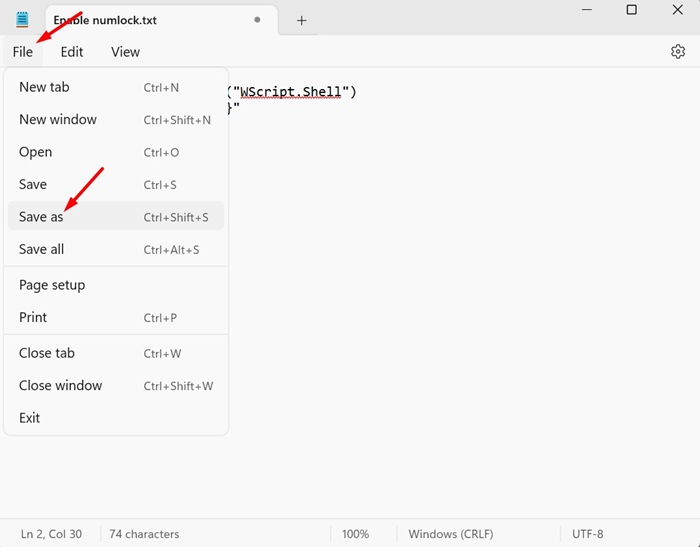Open the Edit menu
Screen dimensions: 700x547
[x=72, y=52]
